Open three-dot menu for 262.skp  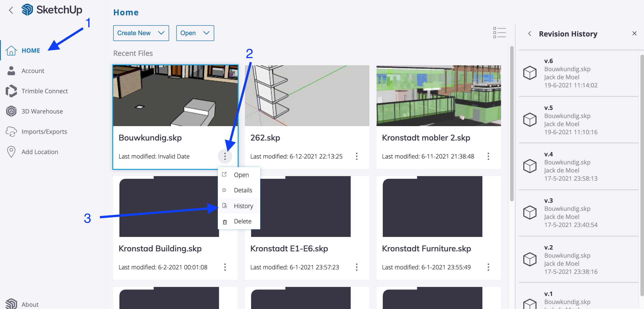pyautogui.click(x=356, y=156)
